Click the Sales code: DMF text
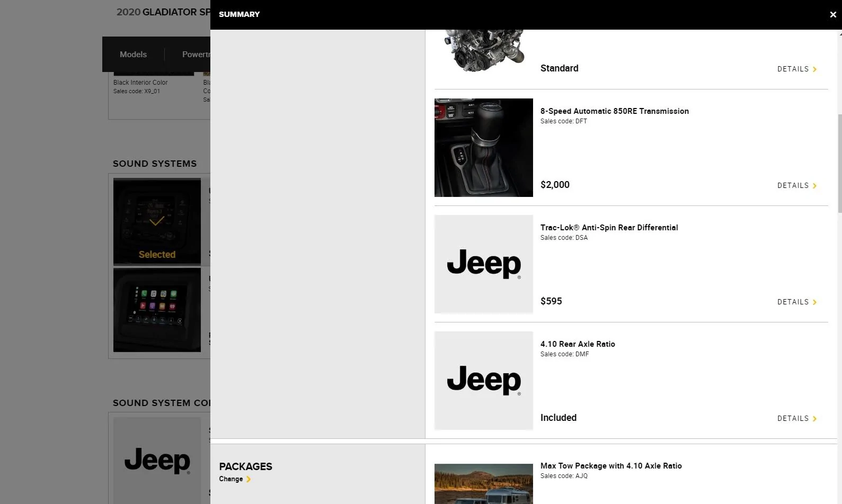Viewport: 842px width, 504px height. coord(564,354)
